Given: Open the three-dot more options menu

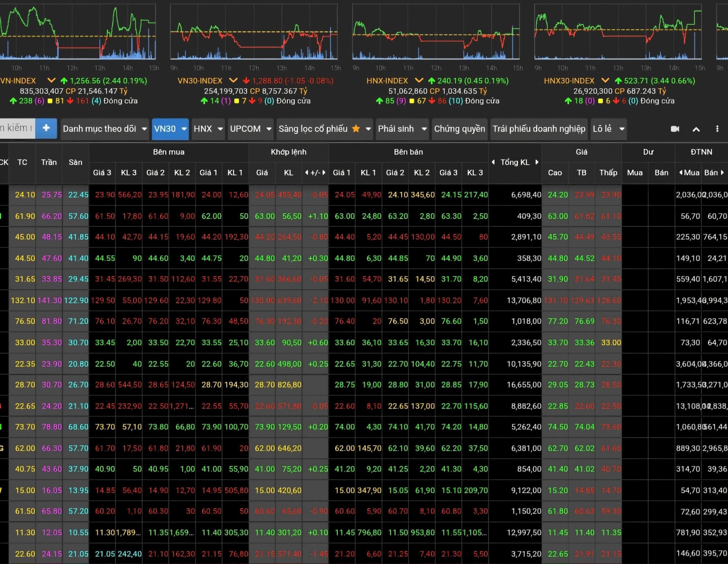Looking at the screenshot, I should click(x=717, y=129).
